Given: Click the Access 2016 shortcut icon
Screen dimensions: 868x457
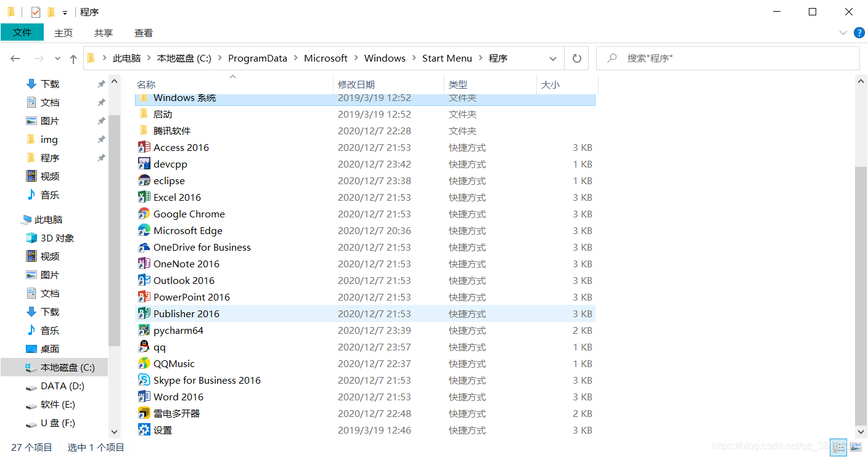Looking at the screenshot, I should coord(144,147).
